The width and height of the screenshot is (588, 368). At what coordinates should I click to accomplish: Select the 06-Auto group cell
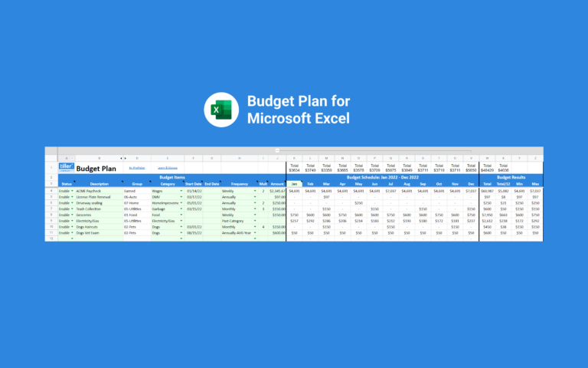coord(137,197)
